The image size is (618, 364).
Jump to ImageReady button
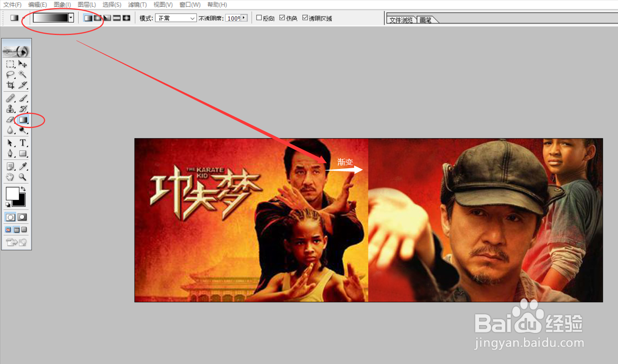tap(17, 242)
